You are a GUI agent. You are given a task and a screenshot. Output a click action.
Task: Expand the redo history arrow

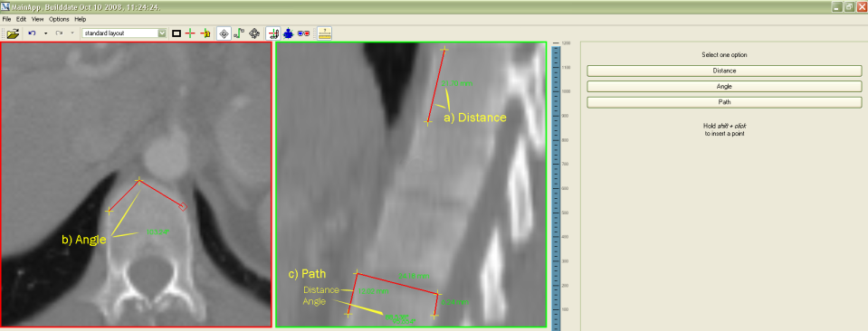pos(72,33)
